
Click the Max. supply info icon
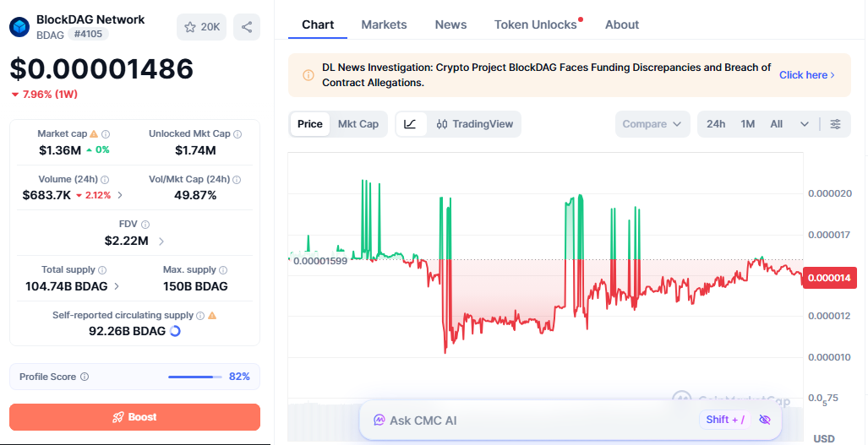click(x=223, y=269)
